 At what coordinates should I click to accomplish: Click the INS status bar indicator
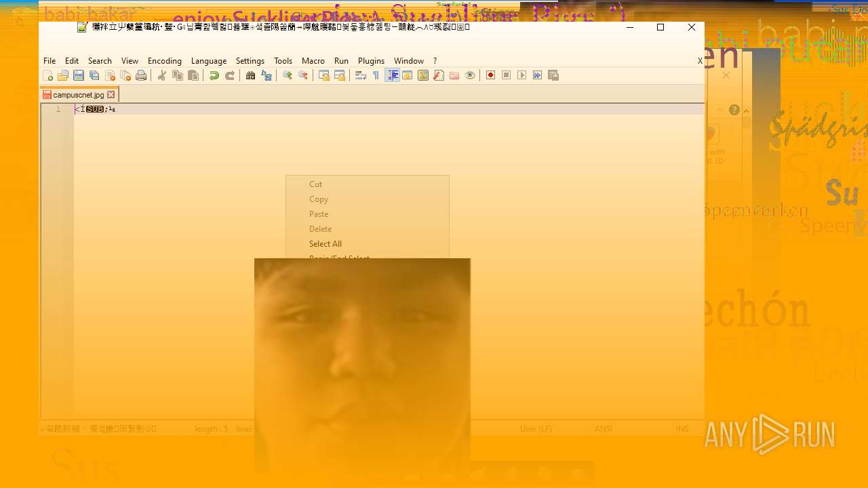click(x=682, y=429)
